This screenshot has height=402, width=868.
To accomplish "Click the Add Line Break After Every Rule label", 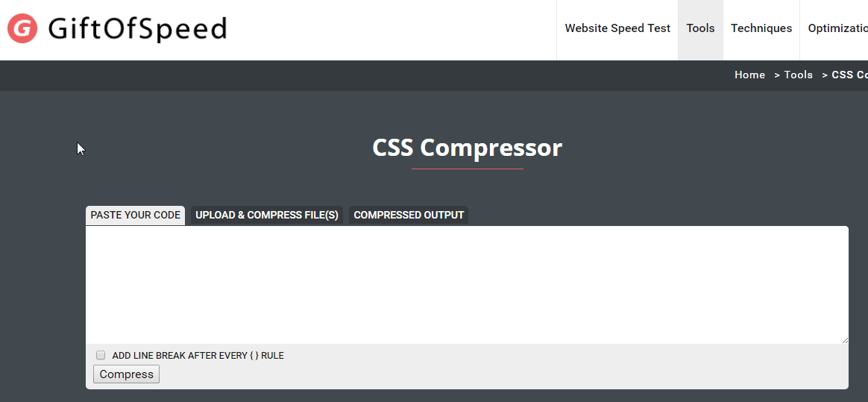I will (198, 356).
